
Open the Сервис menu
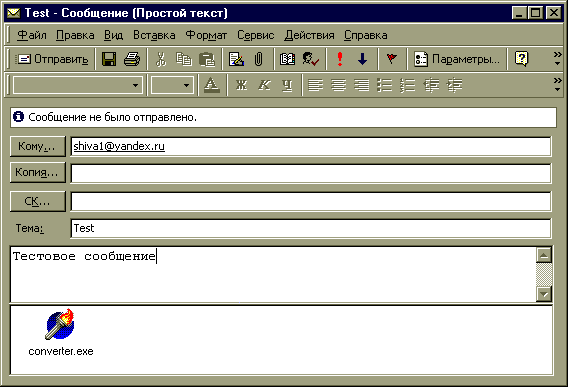255,35
